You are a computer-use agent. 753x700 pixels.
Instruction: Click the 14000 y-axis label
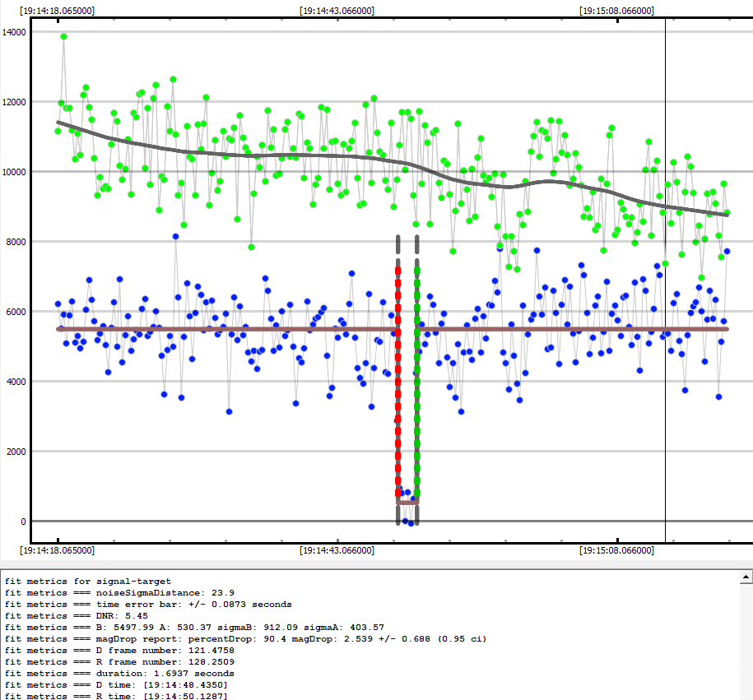point(13,32)
